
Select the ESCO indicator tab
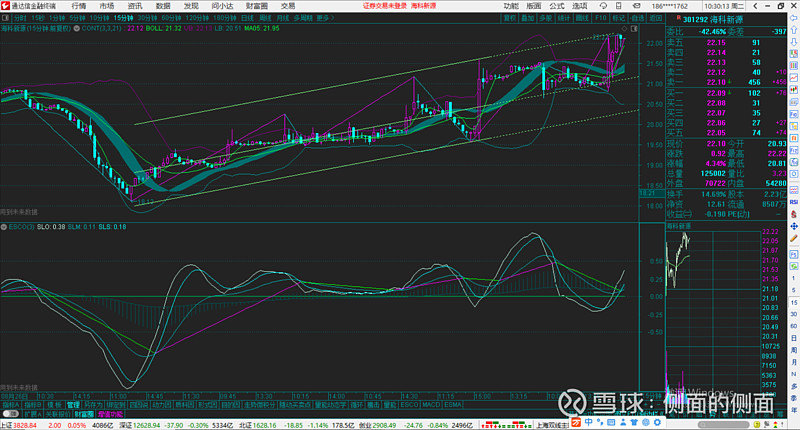click(409, 405)
